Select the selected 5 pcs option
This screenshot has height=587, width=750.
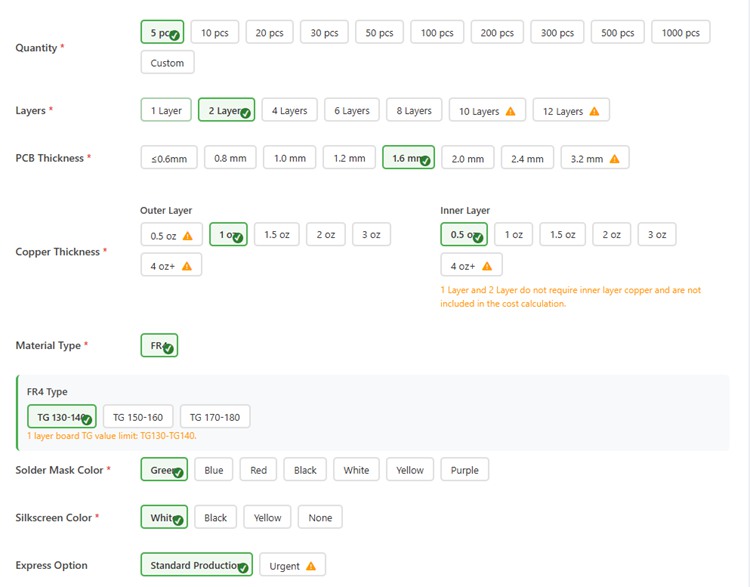pos(162,33)
